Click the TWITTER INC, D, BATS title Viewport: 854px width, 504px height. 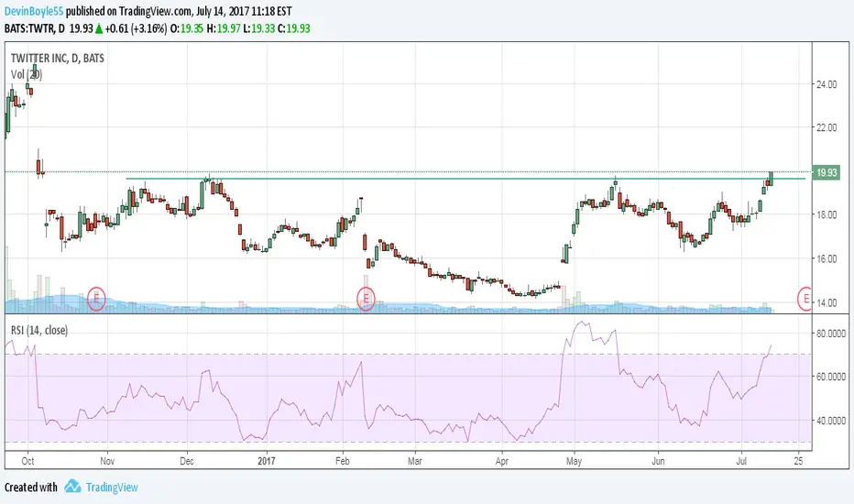coord(57,59)
